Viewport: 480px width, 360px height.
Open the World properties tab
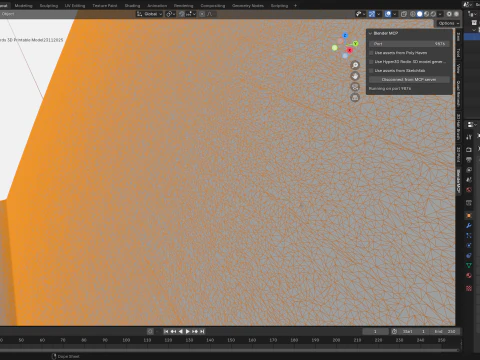click(x=469, y=190)
